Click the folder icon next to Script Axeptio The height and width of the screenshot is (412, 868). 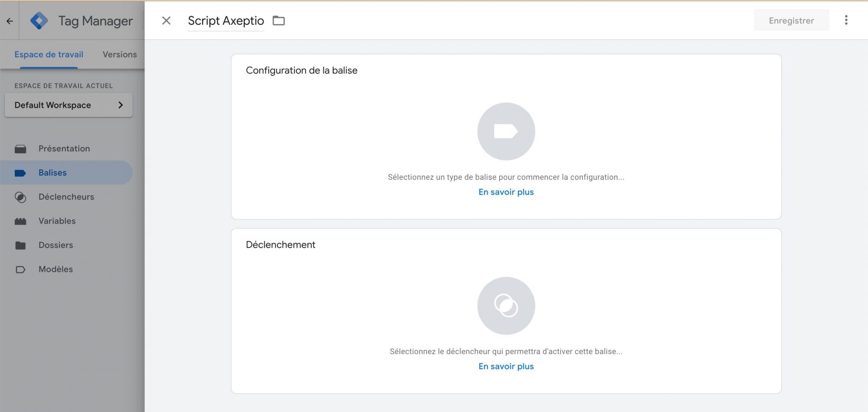tap(279, 20)
